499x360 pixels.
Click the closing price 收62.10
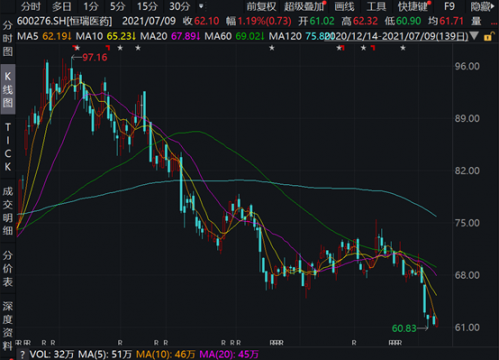click(201, 21)
